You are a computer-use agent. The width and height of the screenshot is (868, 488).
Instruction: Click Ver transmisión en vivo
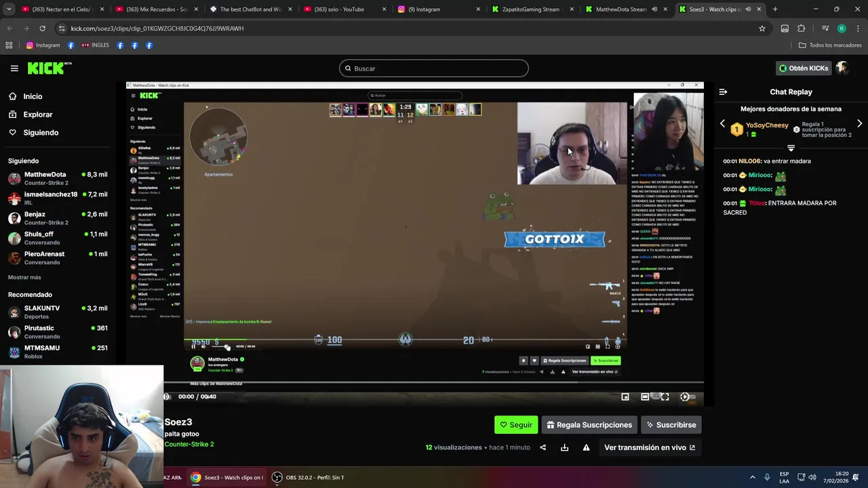point(650,447)
